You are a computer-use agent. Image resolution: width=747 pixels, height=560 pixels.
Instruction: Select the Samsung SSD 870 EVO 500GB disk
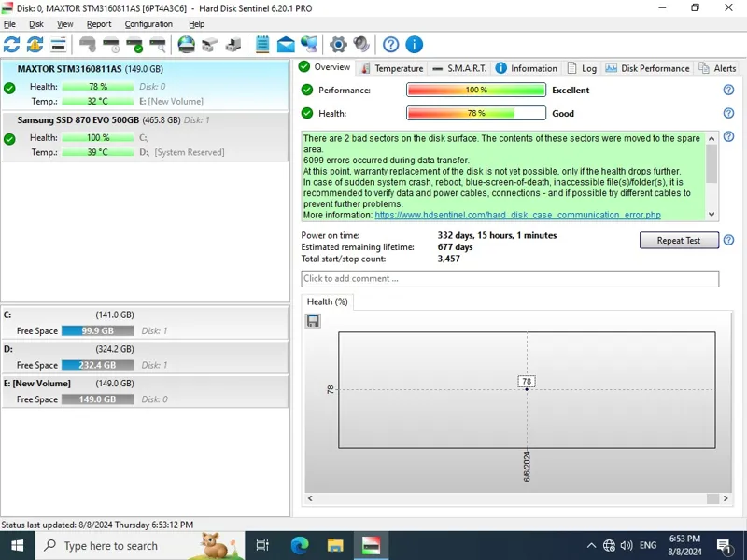(x=145, y=136)
